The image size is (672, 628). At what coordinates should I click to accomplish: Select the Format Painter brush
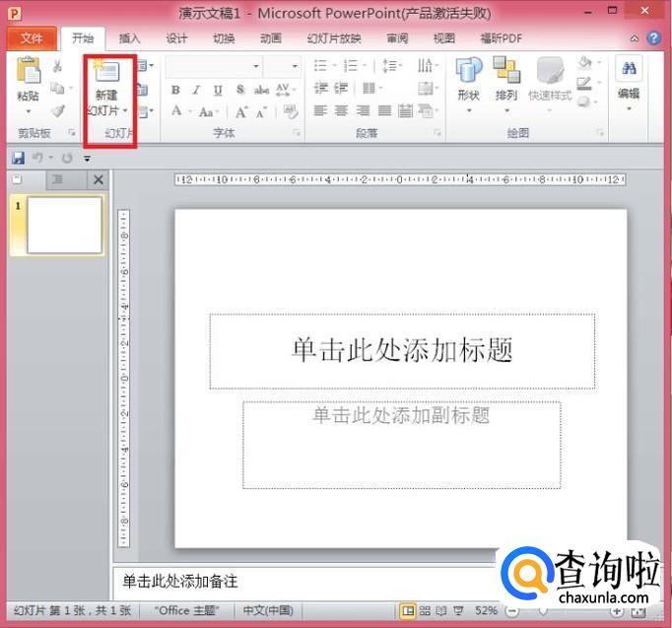point(57,111)
